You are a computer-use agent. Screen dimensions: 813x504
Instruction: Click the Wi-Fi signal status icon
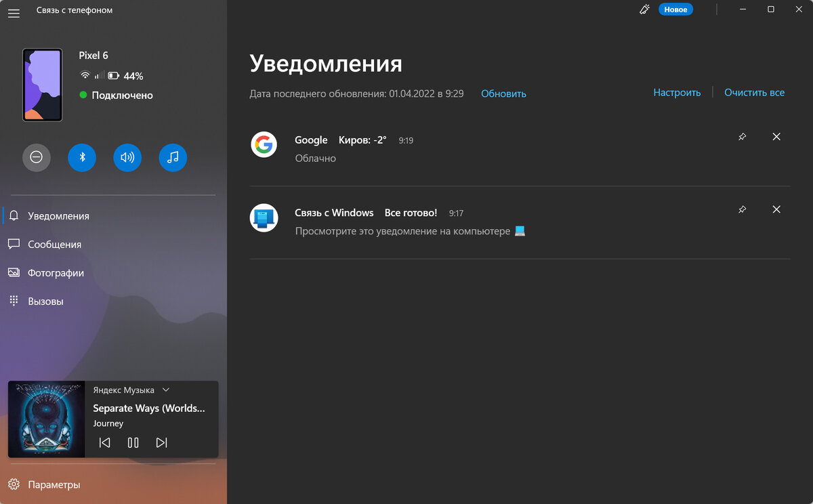click(85, 76)
